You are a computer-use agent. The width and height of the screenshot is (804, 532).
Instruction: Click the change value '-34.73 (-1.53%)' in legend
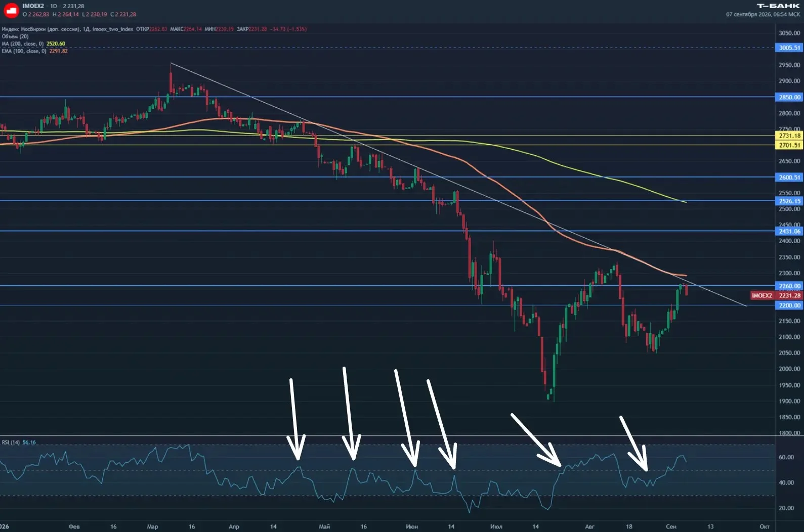pyautogui.click(x=288, y=29)
